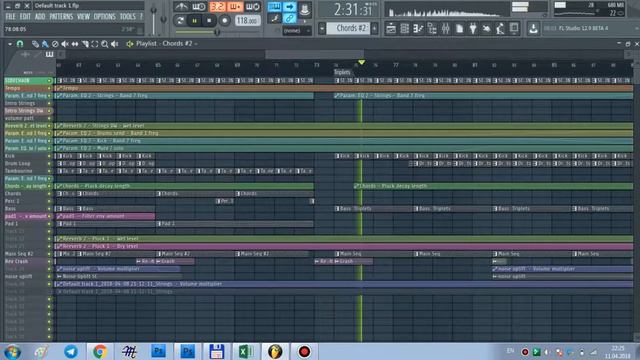This screenshot has width=640, height=360.
Task: Open the EDIT menu
Action: pos(25,17)
